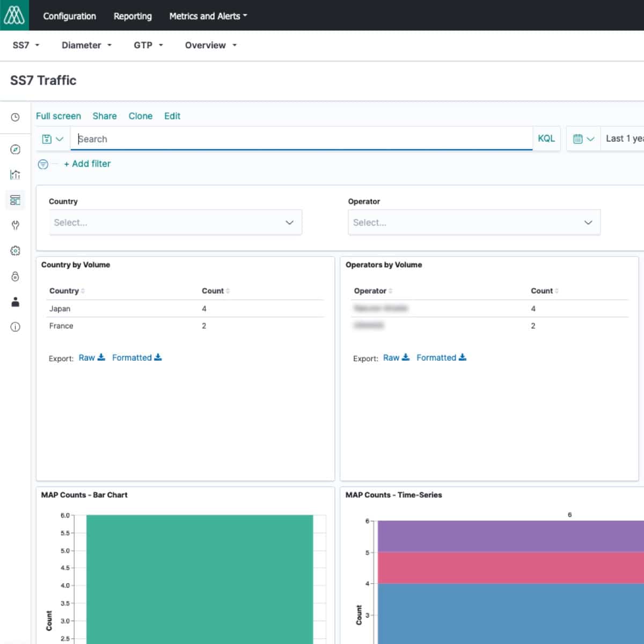Viewport: 644px width, 644px height.
Task: Click the second blurred operator name
Action: point(369,325)
